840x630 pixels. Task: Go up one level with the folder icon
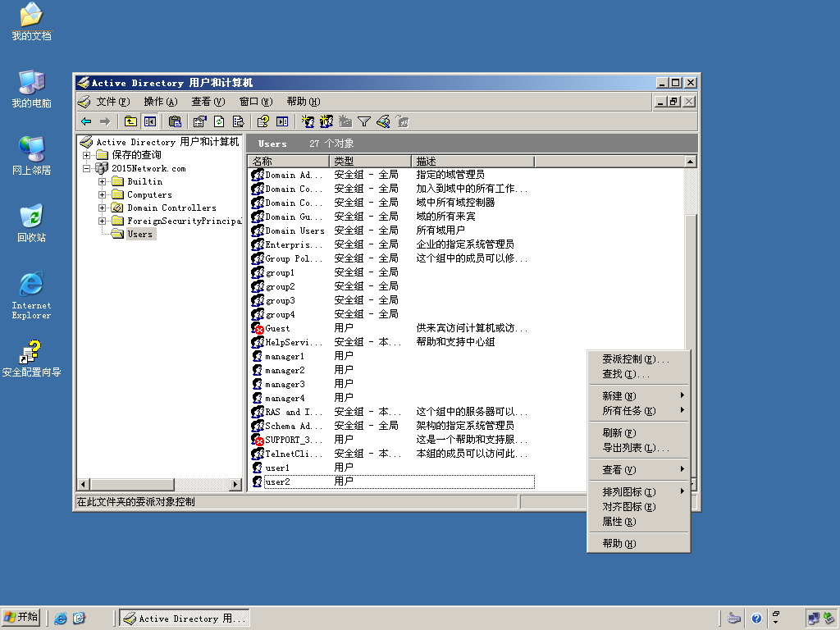pyautogui.click(x=130, y=122)
